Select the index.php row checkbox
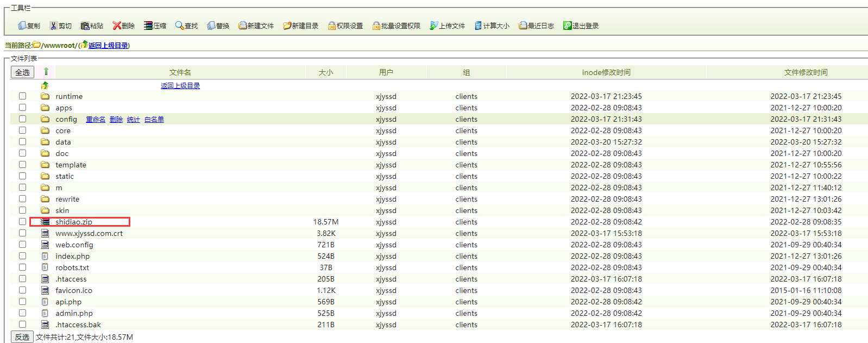This screenshot has width=868, height=343. (x=22, y=256)
